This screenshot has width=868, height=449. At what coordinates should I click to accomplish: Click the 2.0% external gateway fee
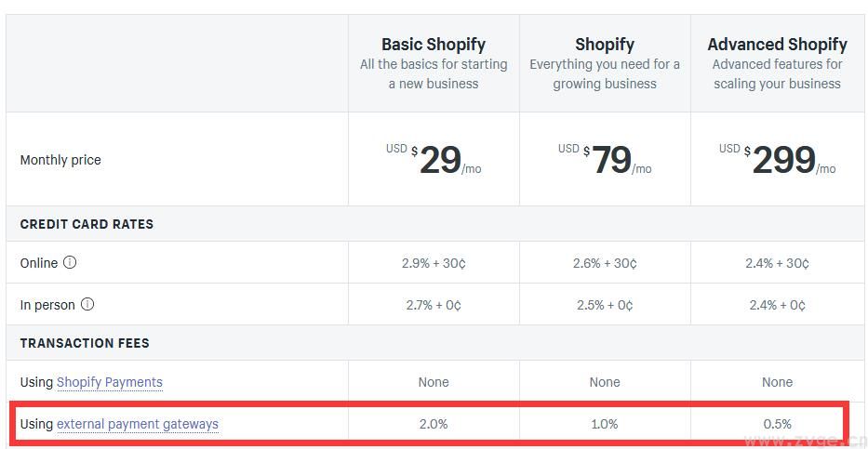coord(434,424)
